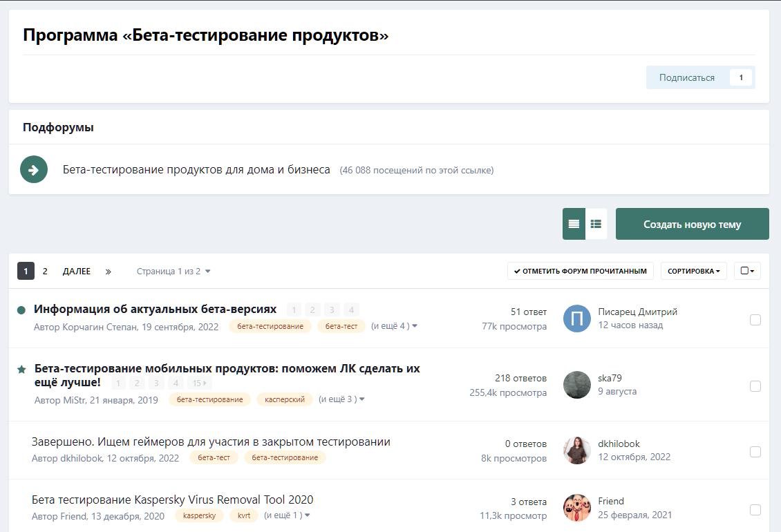Screen dimensions: 781x532
Task: Go to pagination page 2
Action: click(x=45, y=271)
